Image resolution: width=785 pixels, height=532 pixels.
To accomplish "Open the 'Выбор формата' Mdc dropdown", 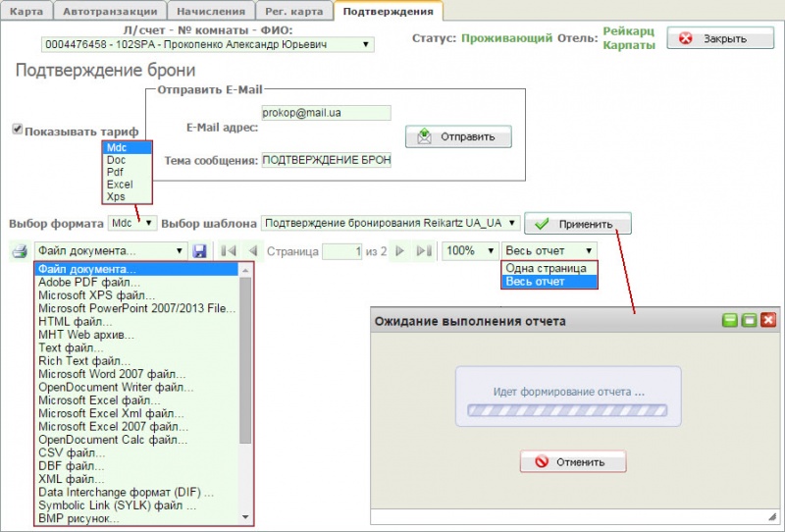I will tap(132, 223).
